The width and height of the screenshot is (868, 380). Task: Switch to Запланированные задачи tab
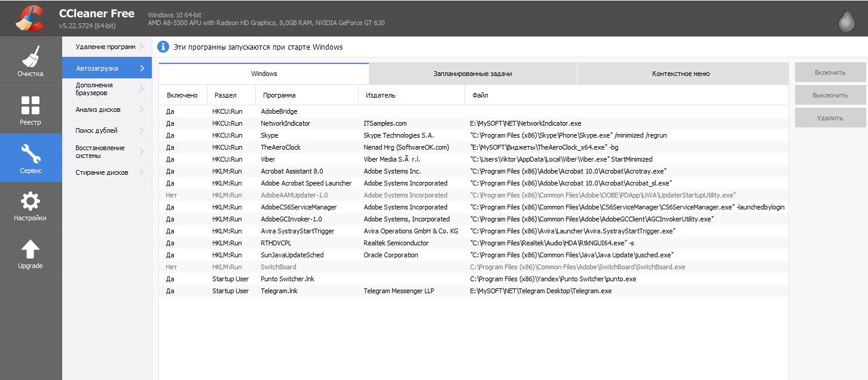click(x=472, y=74)
